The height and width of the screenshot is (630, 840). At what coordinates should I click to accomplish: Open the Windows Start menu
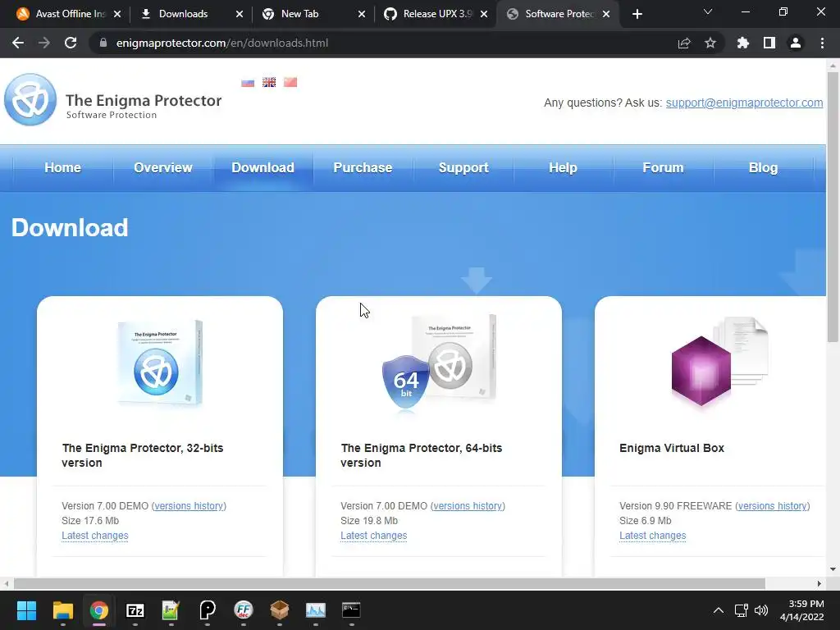point(26,610)
